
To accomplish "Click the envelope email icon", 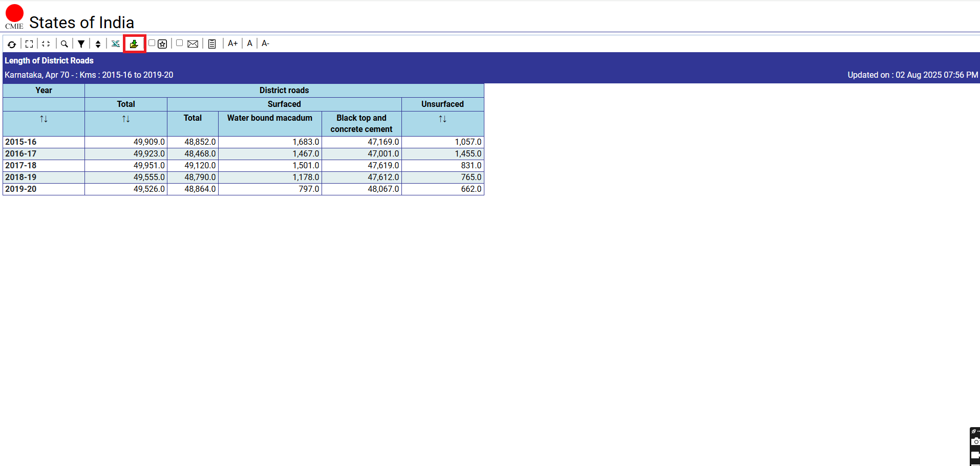I will [193, 44].
